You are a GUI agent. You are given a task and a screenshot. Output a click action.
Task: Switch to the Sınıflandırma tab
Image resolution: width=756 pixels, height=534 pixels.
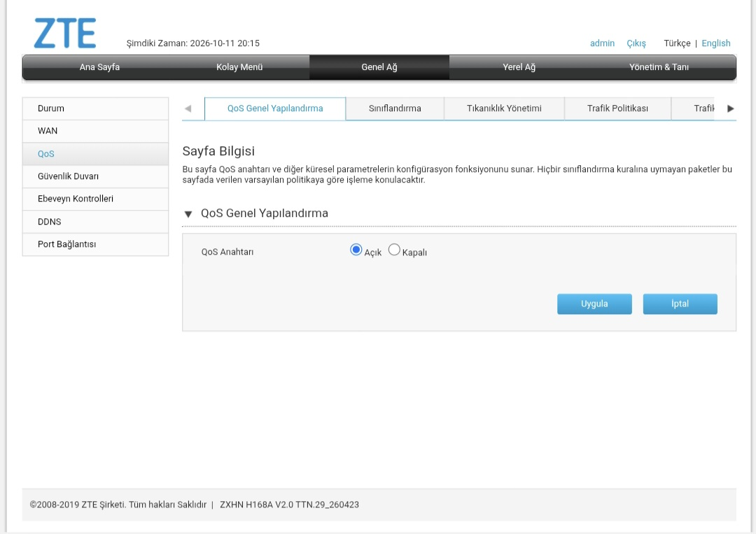395,108
